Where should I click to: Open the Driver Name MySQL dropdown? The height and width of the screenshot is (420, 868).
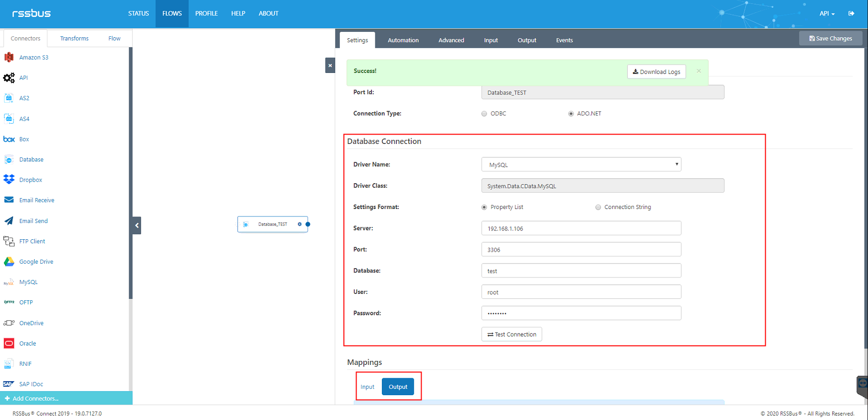click(x=581, y=164)
